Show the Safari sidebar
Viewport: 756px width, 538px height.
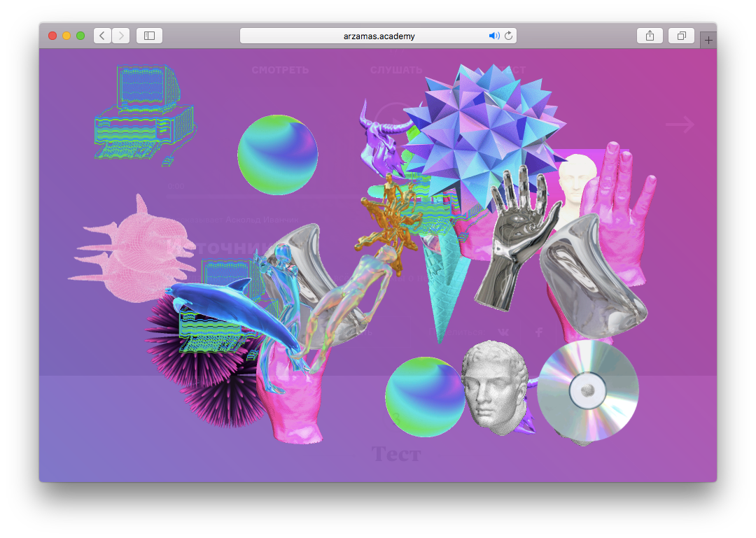149,36
